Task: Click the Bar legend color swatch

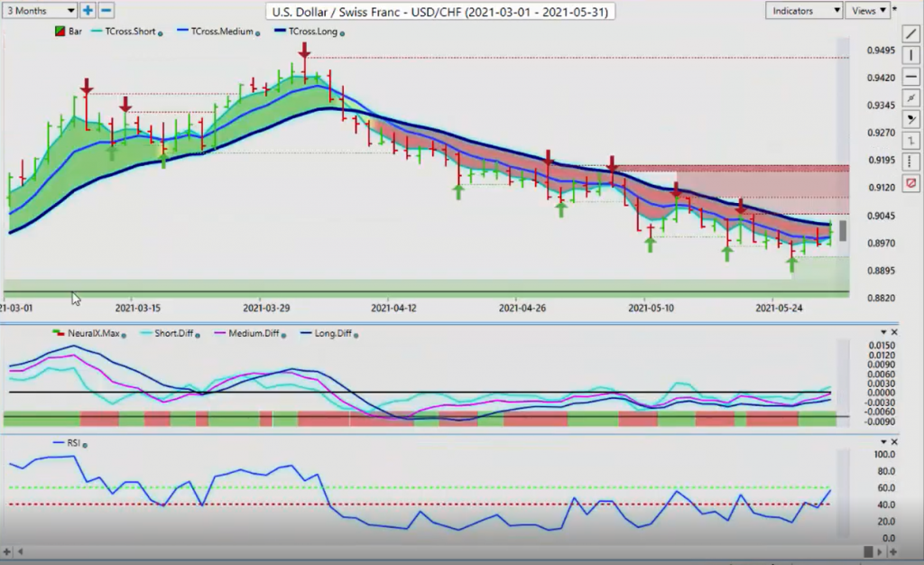Action: tap(61, 32)
